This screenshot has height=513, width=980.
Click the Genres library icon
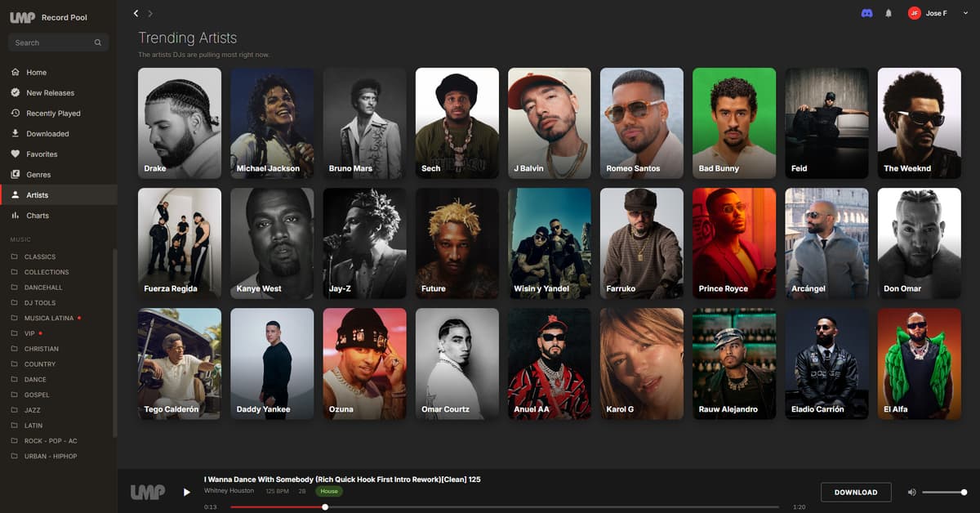(16, 174)
